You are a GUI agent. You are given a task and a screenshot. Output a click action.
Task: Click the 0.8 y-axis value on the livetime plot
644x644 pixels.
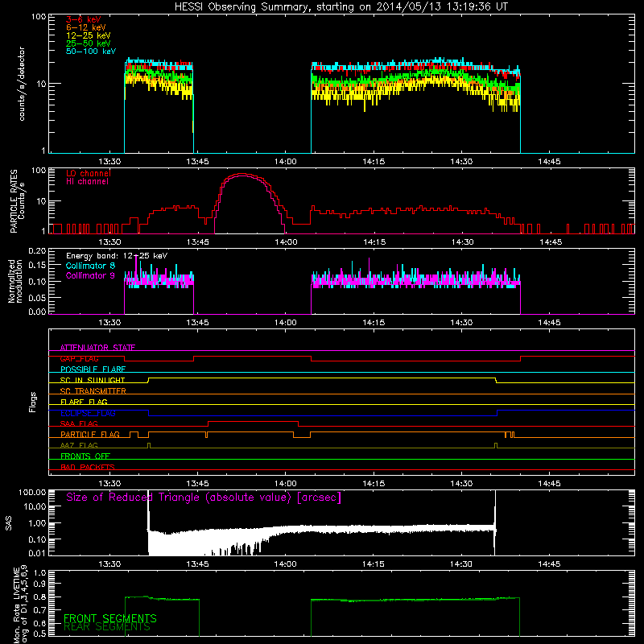(x=40, y=597)
